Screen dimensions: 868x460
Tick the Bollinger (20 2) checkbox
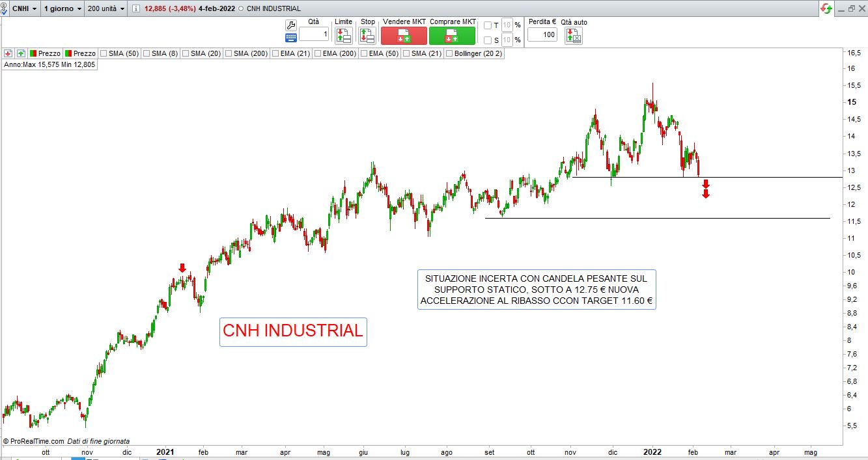click(x=449, y=53)
